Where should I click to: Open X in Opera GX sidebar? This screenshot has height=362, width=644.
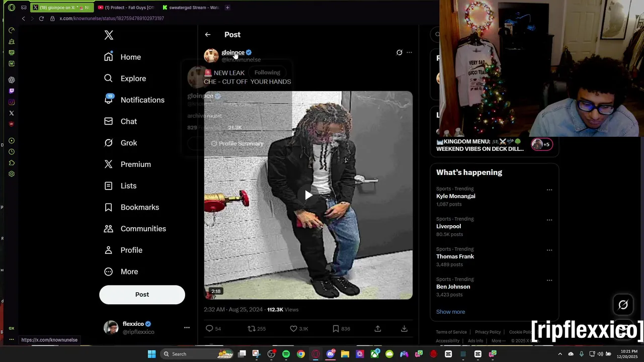[12, 113]
